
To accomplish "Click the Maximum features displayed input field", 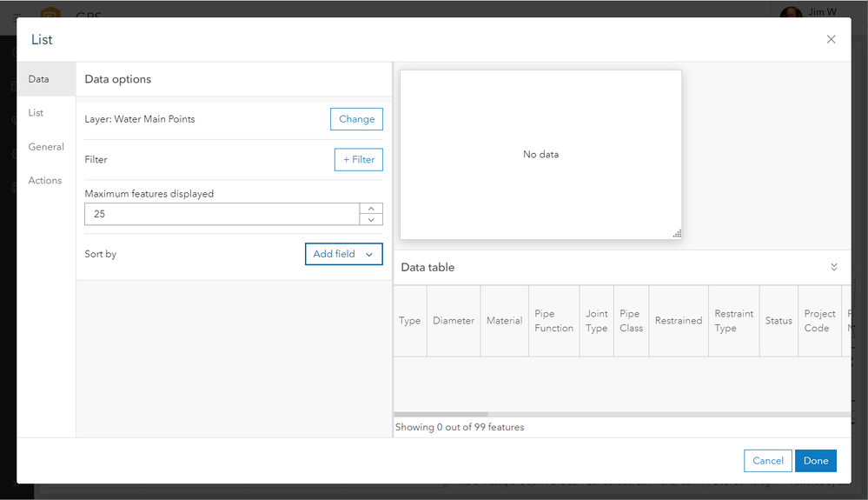I will pyautogui.click(x=222, y=214).
